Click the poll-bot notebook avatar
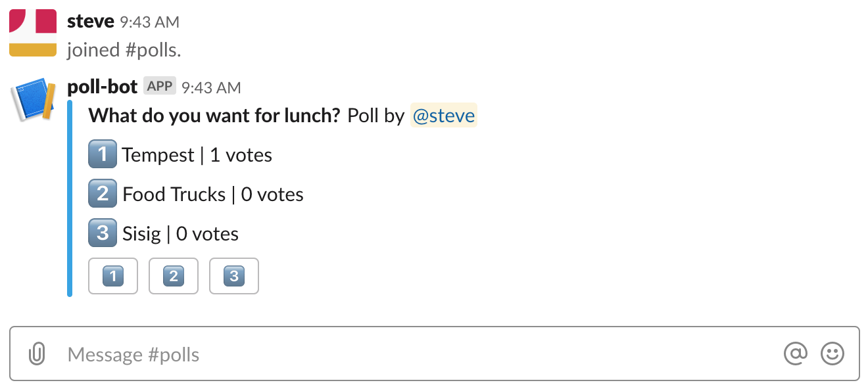The height and width of the screenshot is (389, 868). (33, 99)
